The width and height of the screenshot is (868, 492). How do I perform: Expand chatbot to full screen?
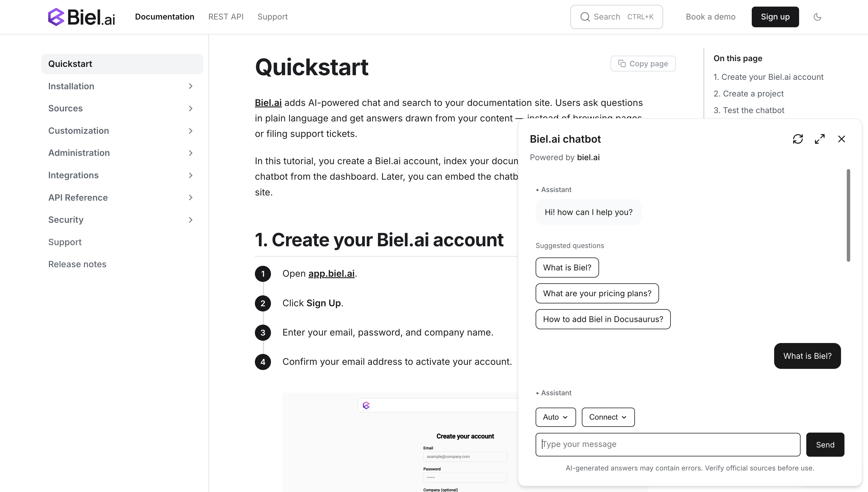click(x=820, y=139)
